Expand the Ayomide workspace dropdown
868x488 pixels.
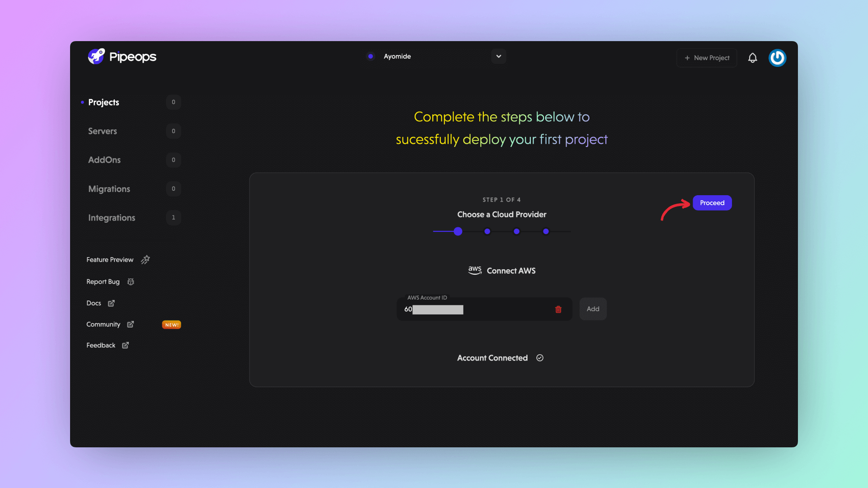click(498, 56)
